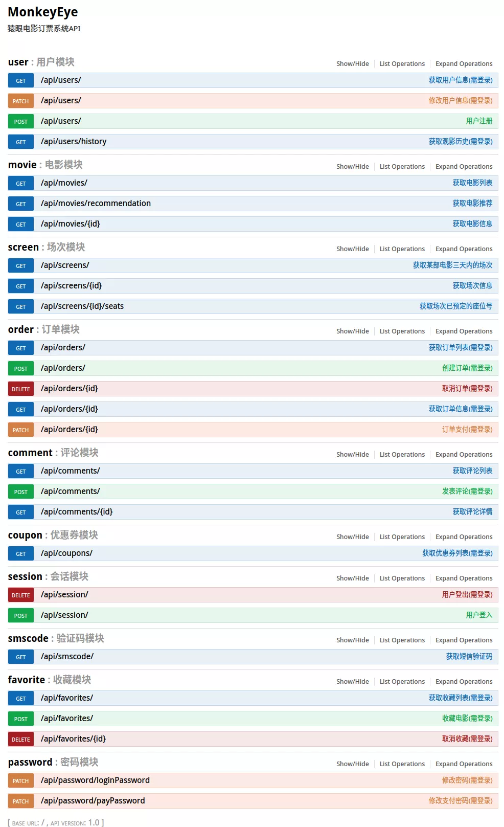This screenshot has height=827, width=504.
Task: Click the POST badge for /api/comments/
Action: point(21,492)
